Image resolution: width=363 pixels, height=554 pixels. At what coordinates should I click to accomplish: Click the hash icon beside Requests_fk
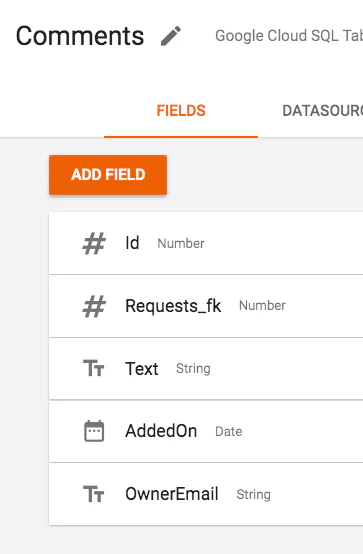94,306
